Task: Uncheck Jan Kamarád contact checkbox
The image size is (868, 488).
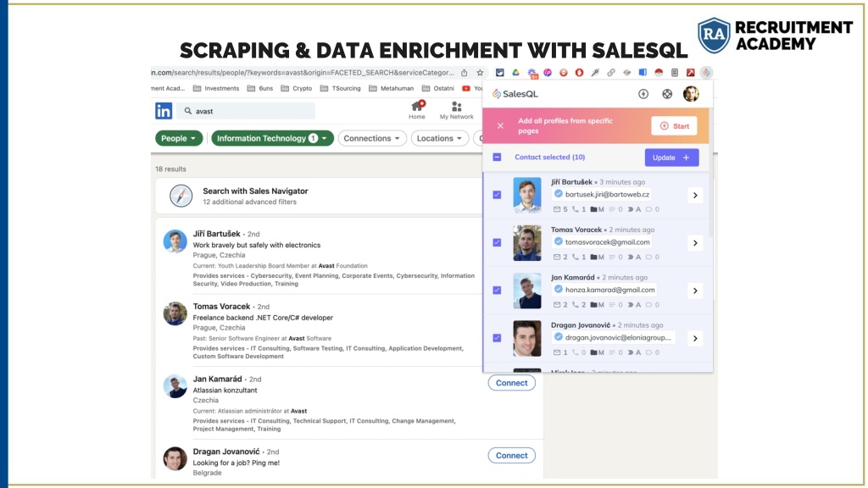Action: pos(497,290)
